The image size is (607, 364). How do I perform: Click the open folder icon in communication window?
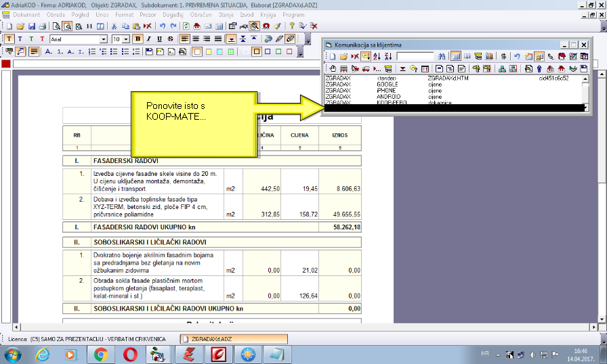(343, 56)
